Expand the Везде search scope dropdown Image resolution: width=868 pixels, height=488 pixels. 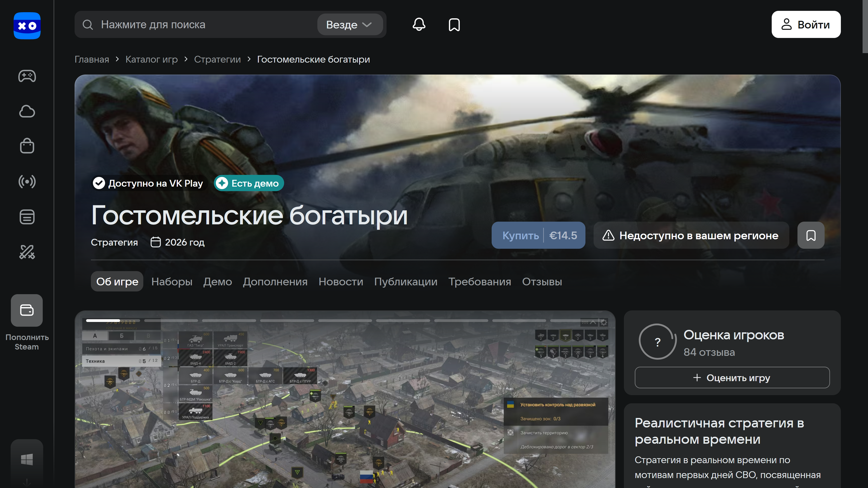pos(349,25)
